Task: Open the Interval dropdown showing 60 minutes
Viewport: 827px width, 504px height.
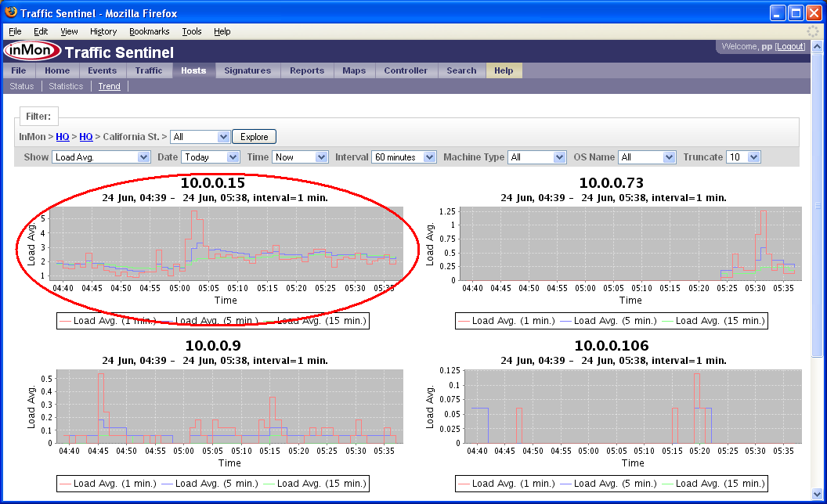Action: (x=403, y=157)
